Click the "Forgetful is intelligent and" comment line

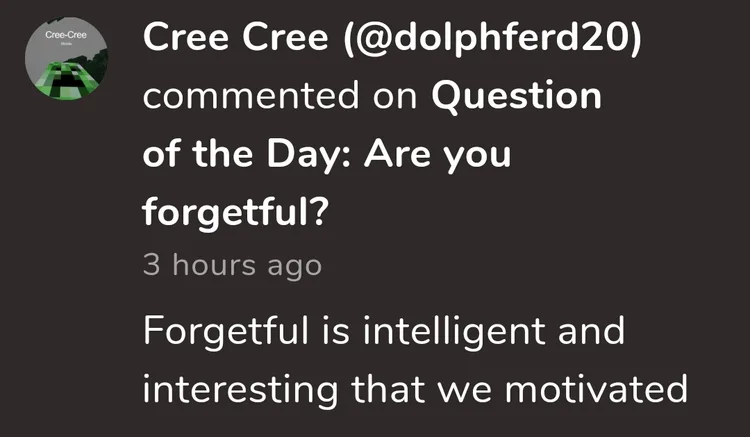pos(384,331)
